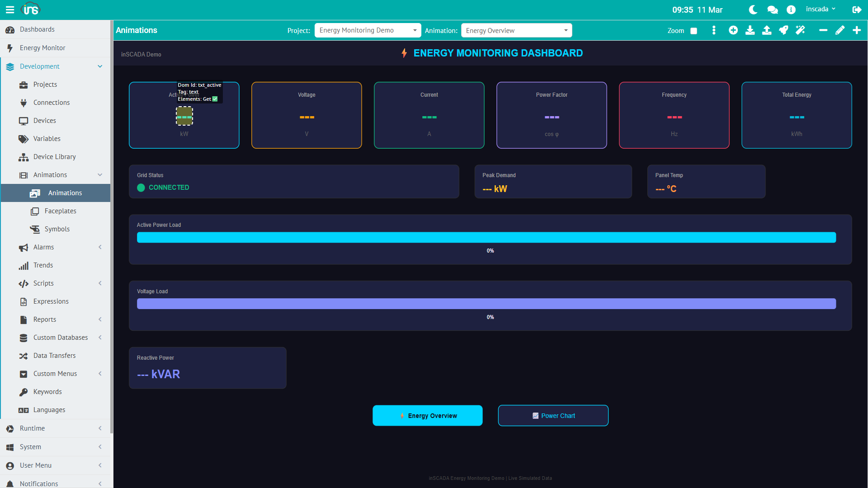
Task: Activate the magic wand icon in the toolbar
Action: point(800,30)
